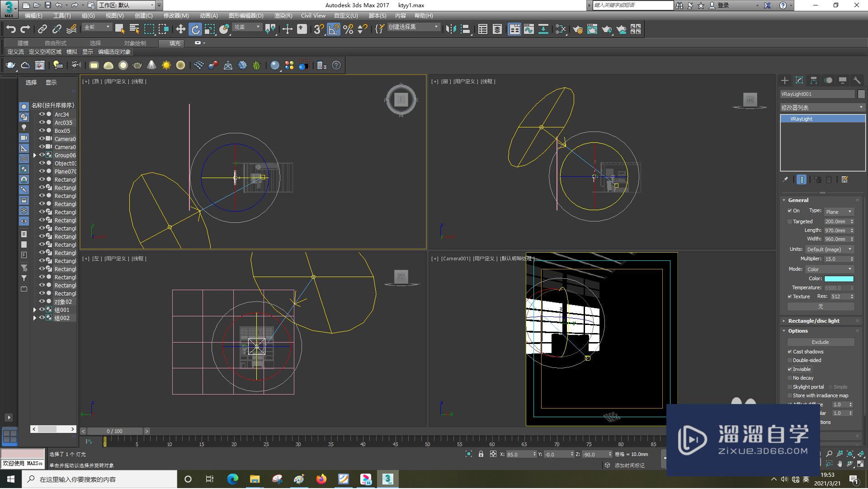Toggle Invisible option in VRayLight panel
This screenshot has height=489, width=868.
coord(789,369)
